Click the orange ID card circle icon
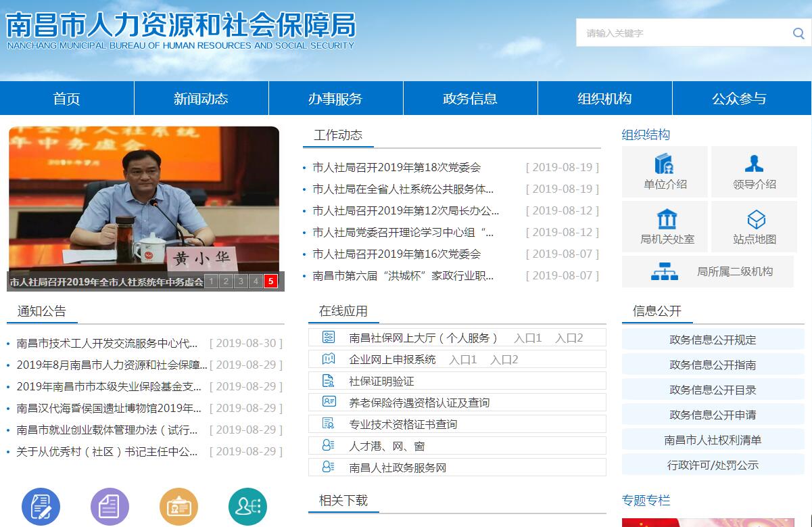Viewport: 812px width, 527px height. 178,507
